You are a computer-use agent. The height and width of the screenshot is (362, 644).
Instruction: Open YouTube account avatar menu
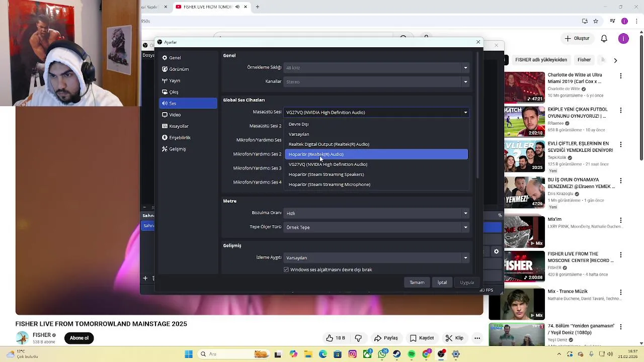coord(623,39)
